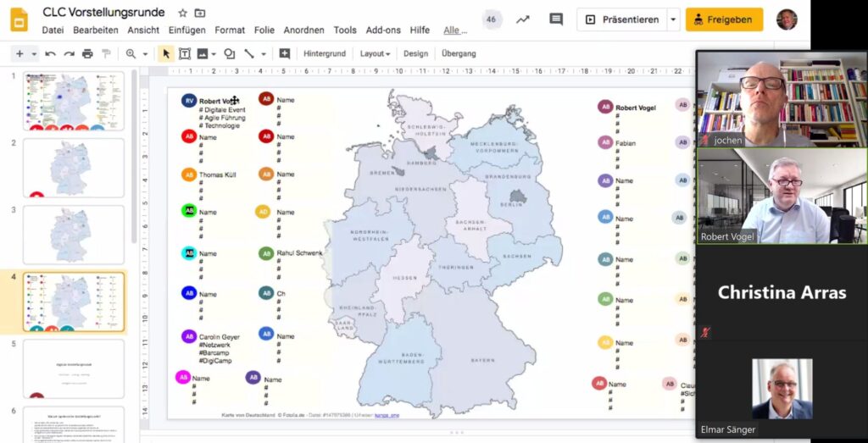Select the text box tool

tap(185, 53)
